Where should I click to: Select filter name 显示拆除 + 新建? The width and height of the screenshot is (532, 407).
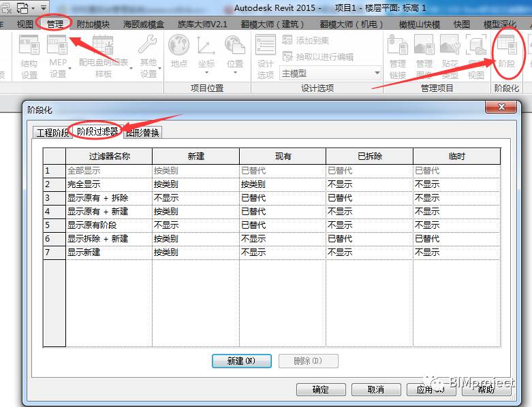click(x=109, y=239)
